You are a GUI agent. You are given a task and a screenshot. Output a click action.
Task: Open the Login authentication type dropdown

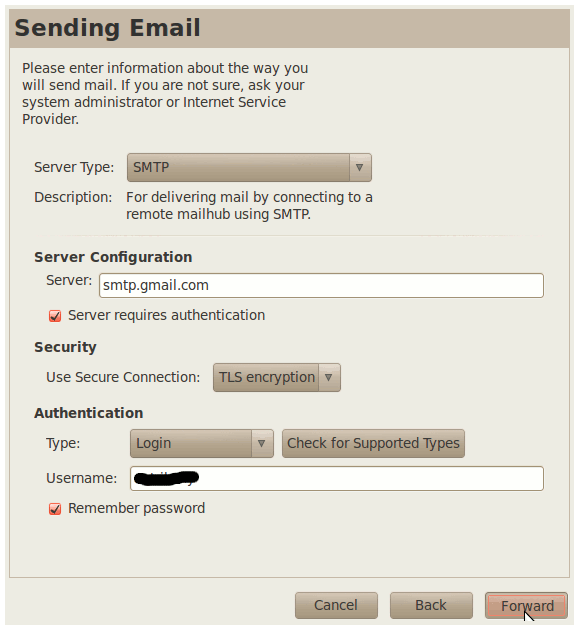tap(202, 444)
